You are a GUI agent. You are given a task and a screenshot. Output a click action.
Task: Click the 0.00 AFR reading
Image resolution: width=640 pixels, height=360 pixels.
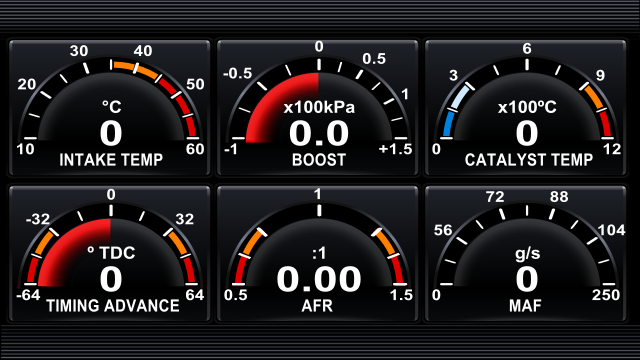(319, 279)
